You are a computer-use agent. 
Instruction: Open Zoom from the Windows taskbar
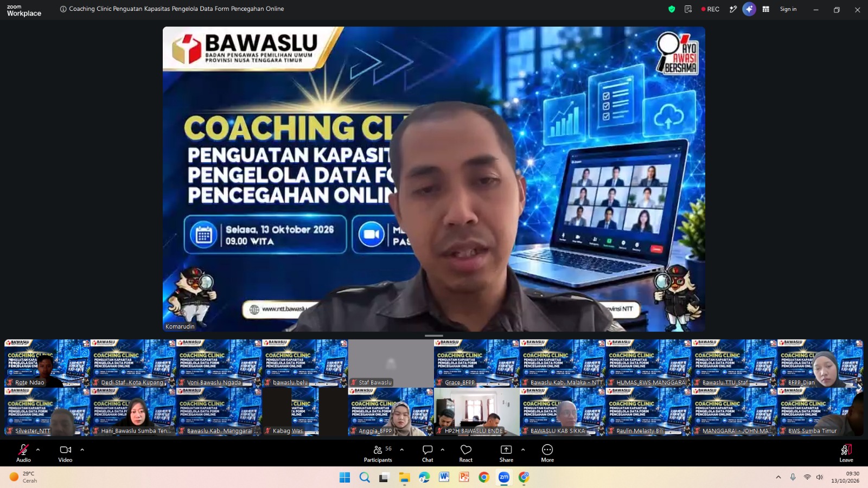point(504,477)
